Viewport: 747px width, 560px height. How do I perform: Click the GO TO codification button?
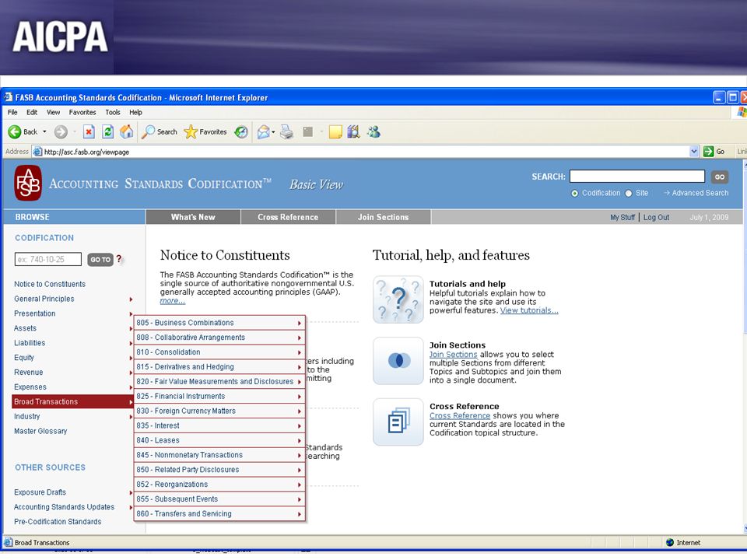100,260
